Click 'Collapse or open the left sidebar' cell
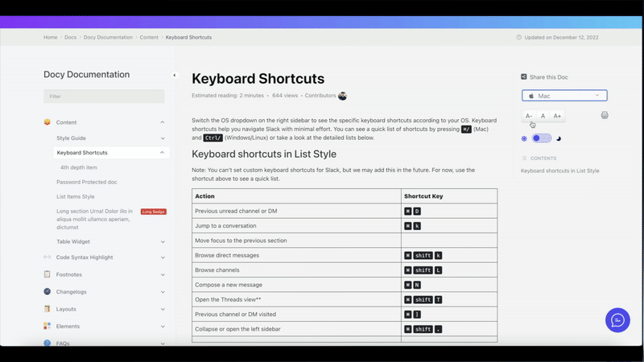The image size is (644, 362). 296,329
